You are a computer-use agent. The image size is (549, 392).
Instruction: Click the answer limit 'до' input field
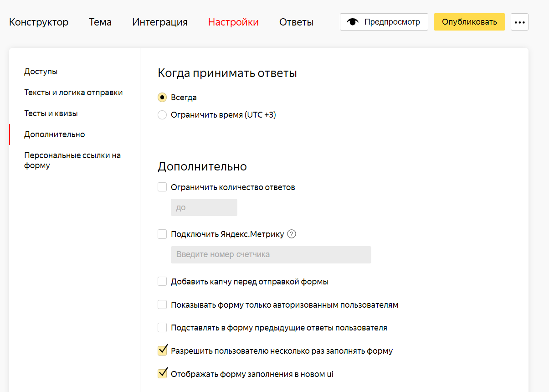coord(204,208)
